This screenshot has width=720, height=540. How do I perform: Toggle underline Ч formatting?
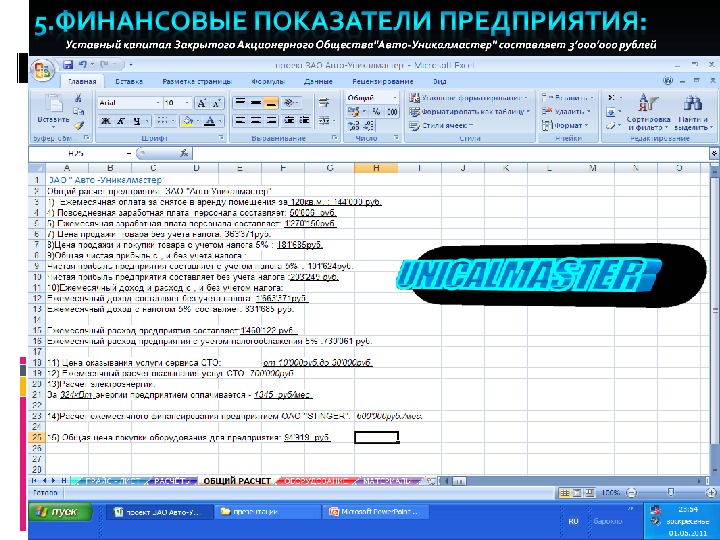(x=136, y=121)
